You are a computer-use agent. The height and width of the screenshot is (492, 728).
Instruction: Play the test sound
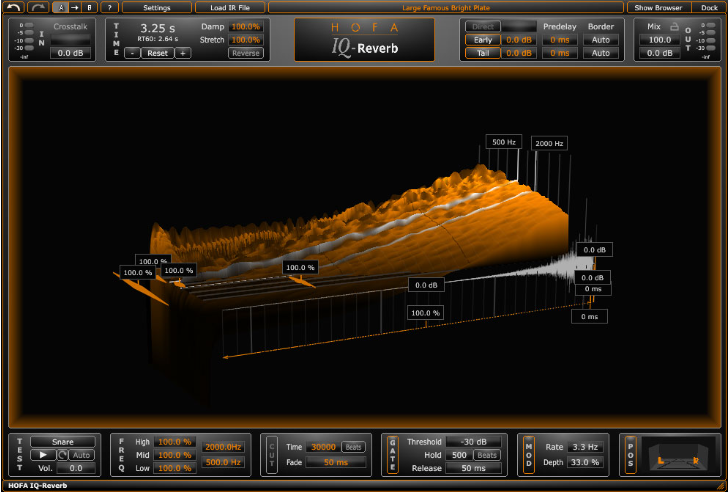click(42, 454)
